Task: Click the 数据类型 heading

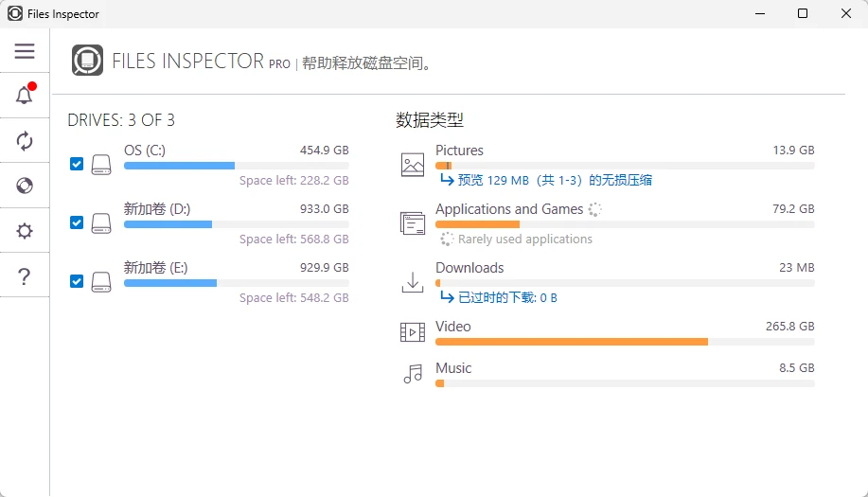Action: tap(430, 120)
